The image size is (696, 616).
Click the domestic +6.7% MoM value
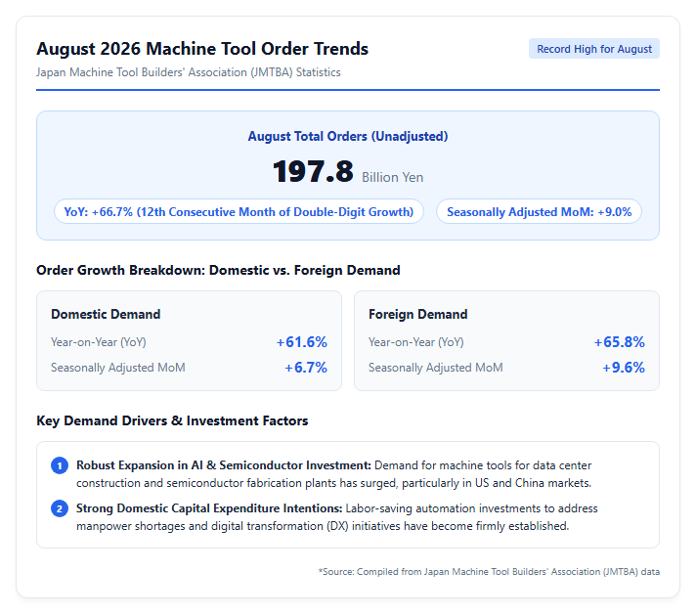coord(306,368)
